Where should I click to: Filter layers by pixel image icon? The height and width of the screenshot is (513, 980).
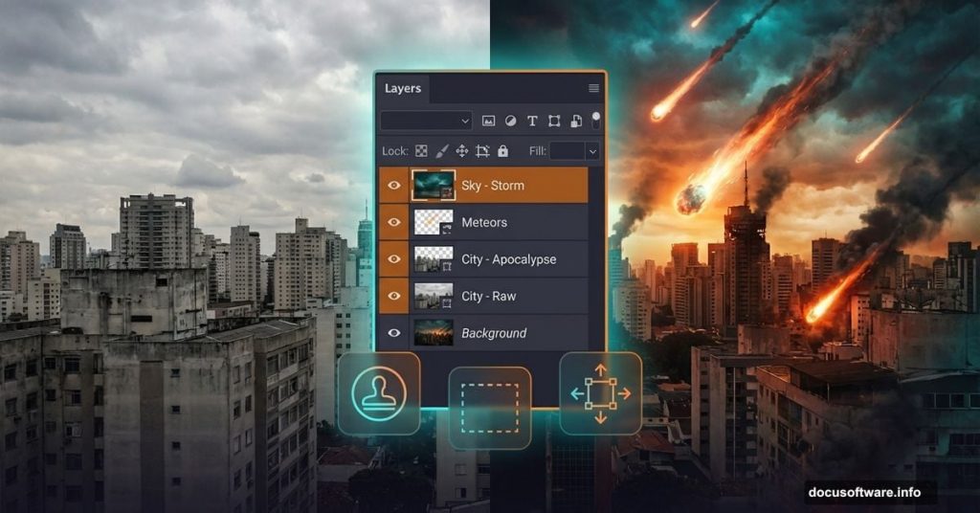tap(488, 122)
